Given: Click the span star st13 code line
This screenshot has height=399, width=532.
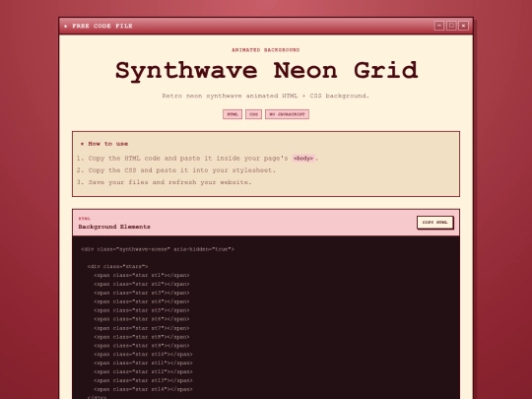Looking at the screenshot, I should (x=143, y=380).
